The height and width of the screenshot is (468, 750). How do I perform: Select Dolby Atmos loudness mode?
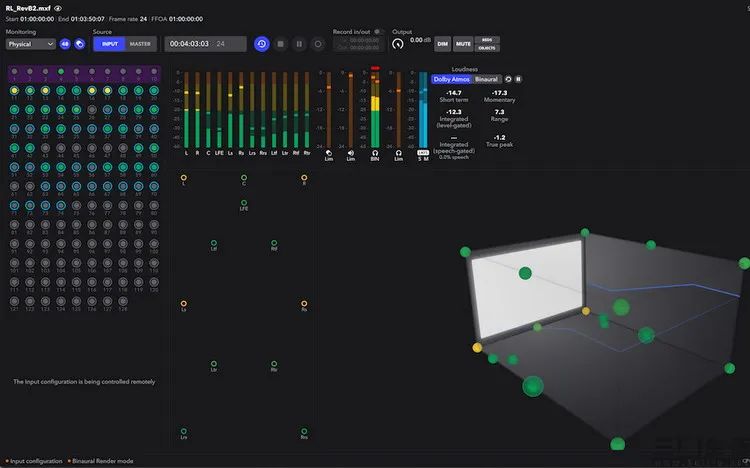pyautogui.click(x=451, y=79)
